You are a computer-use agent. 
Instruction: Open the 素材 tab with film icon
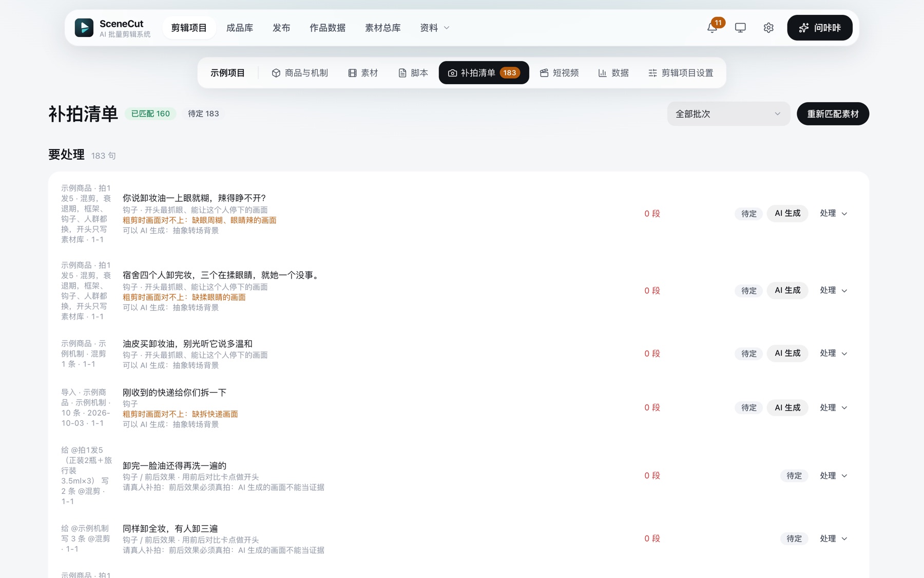click(363, 73)
